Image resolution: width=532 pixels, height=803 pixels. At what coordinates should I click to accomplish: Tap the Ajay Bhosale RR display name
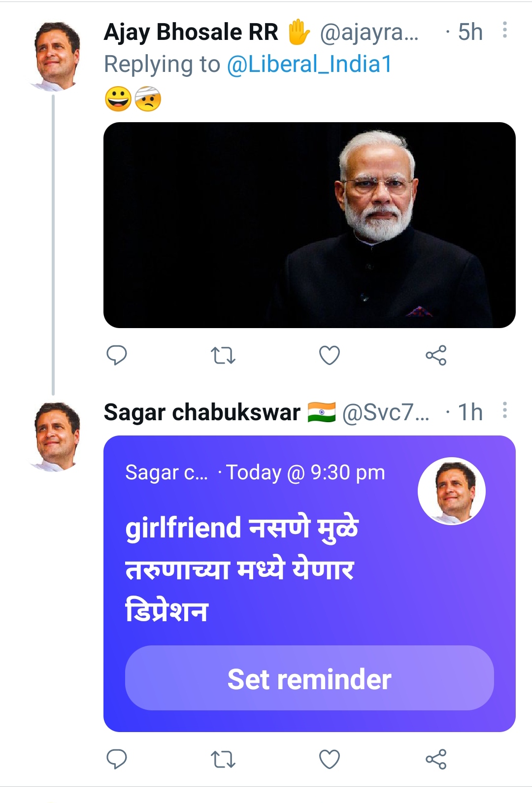pos(191,33)
